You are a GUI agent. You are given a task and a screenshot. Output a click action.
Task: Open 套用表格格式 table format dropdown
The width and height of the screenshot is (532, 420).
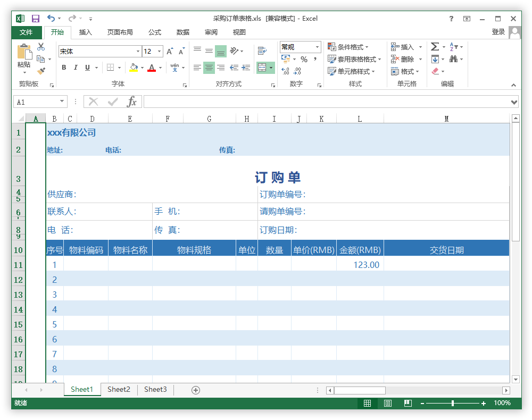(x=354, y=60)
